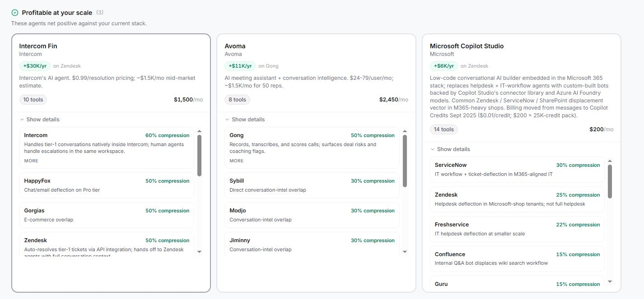Click the +$30K/yr savings badge

pos(35,66)
